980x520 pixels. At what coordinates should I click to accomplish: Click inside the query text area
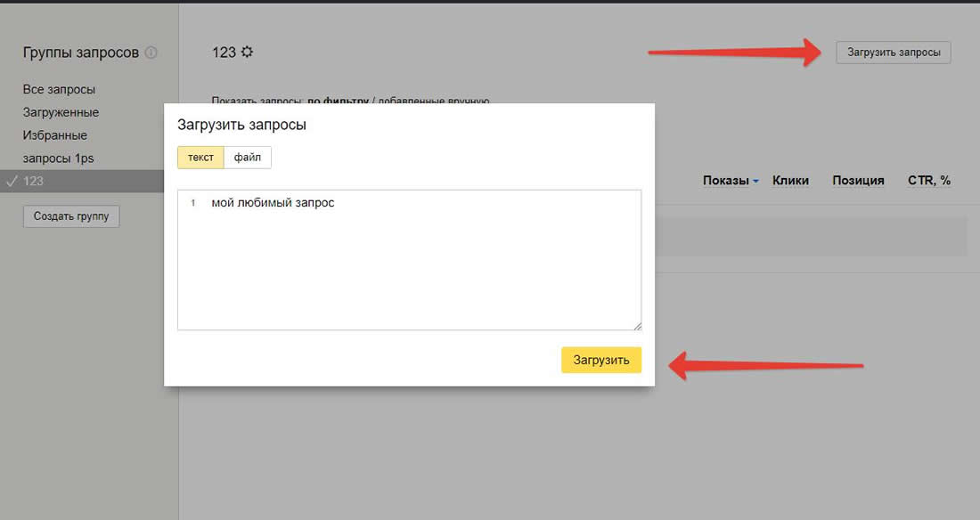pos(409,267)
